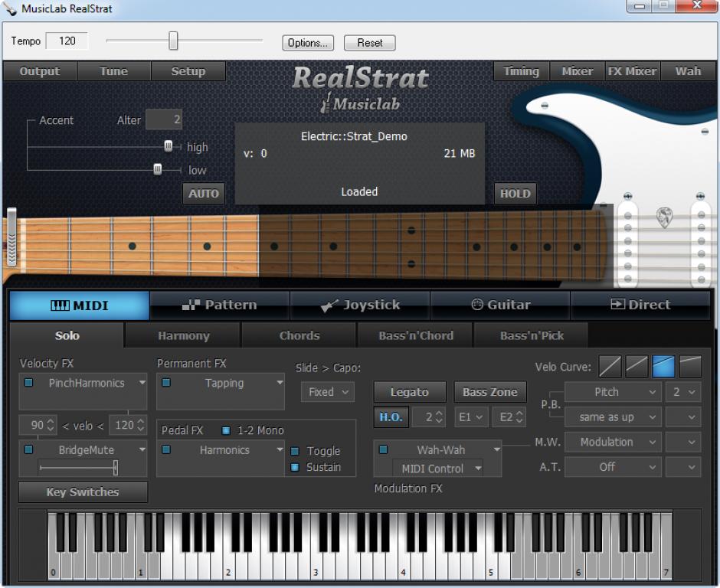The height and width of the screenshot is (588, 720).
Task: Enable the BridgeMute Velocity FX checkbox
Action: pos(28,449)
